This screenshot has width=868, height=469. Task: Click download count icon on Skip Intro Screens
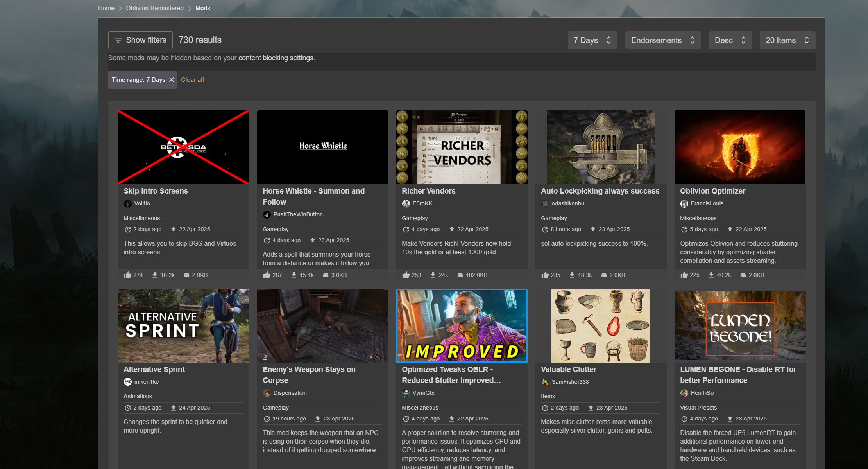click(x=155, y=275)
